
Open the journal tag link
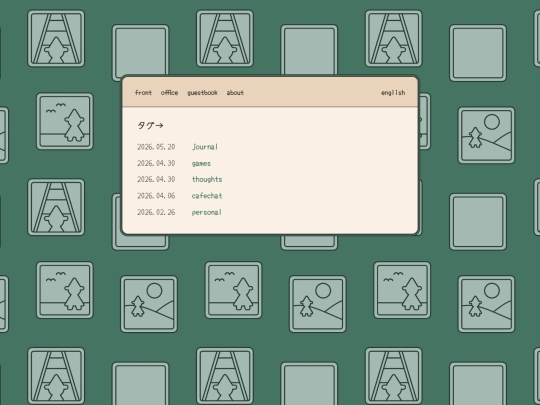click(205, 147)
